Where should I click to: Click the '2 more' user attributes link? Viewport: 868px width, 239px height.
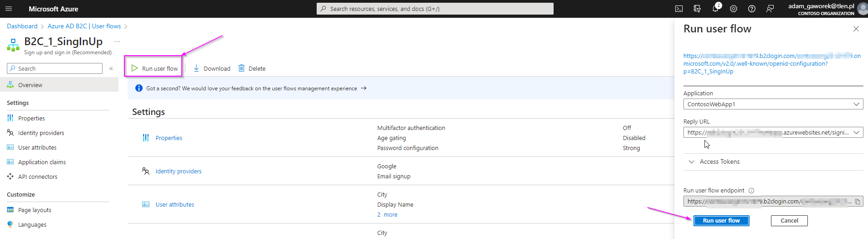tap(387, 215)
